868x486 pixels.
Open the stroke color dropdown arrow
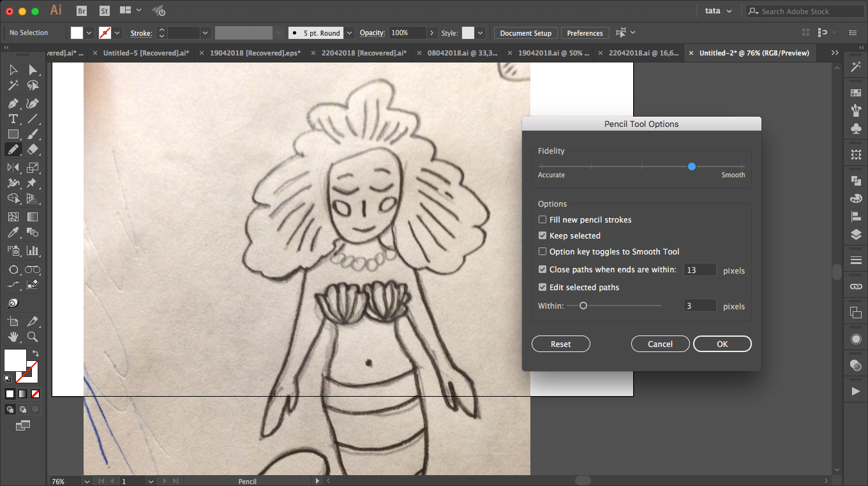pos(117,33)
